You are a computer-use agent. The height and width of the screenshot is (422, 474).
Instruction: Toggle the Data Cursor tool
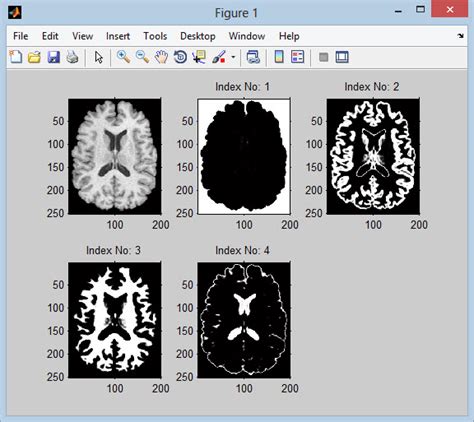tap(199, 57)
